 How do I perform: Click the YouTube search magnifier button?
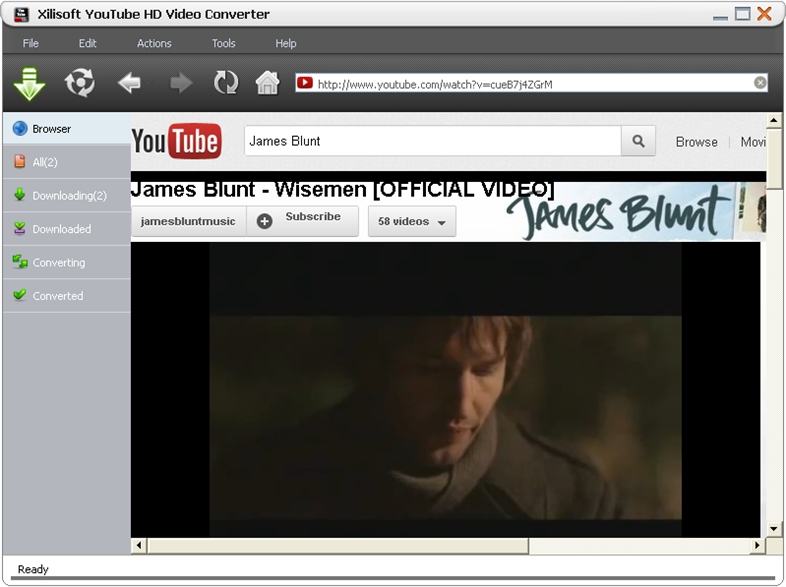click(x=638, y=141)
